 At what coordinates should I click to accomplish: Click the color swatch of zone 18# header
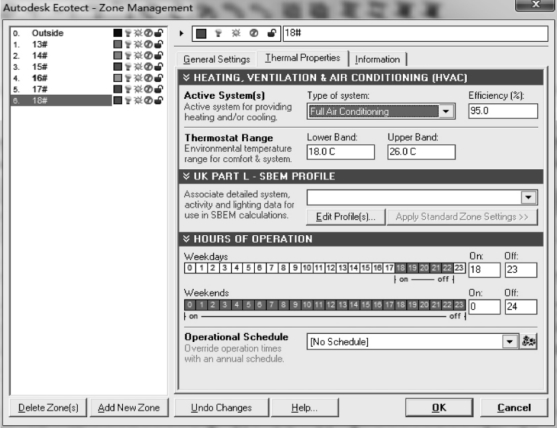201,34
